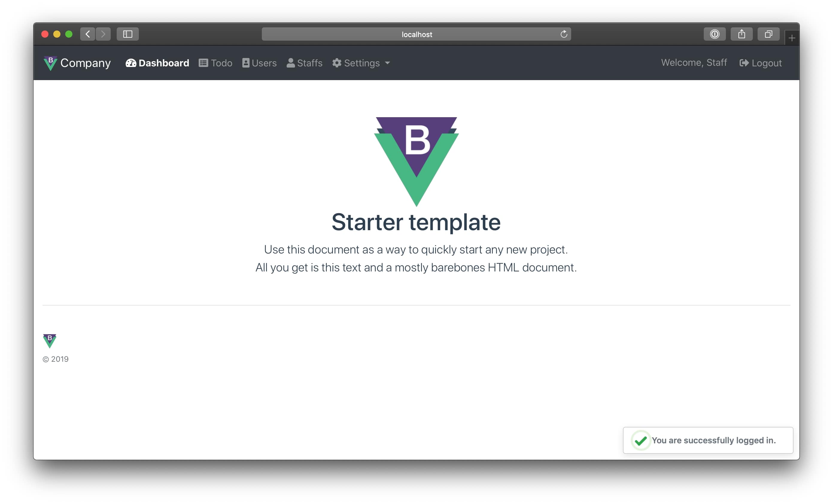Dismiss the successfully logged in toast
Screen dimensions: 833x504
click(708, 440)
